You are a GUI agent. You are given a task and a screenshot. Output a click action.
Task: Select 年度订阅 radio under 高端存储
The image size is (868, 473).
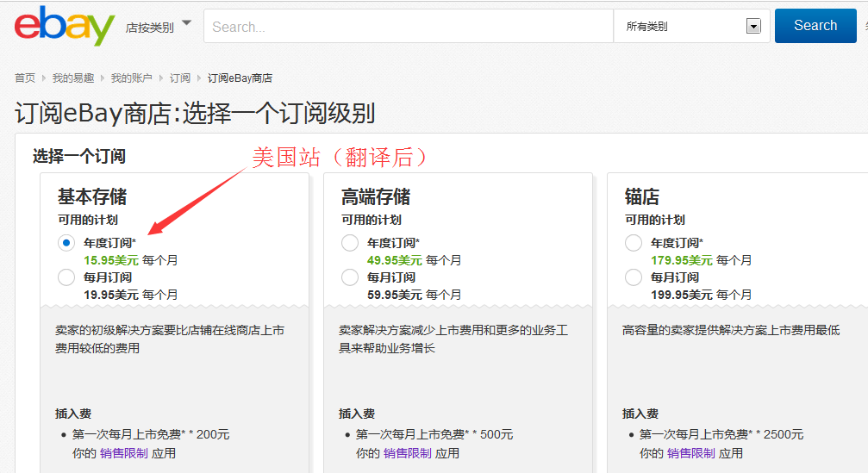(x=350, y=243)
